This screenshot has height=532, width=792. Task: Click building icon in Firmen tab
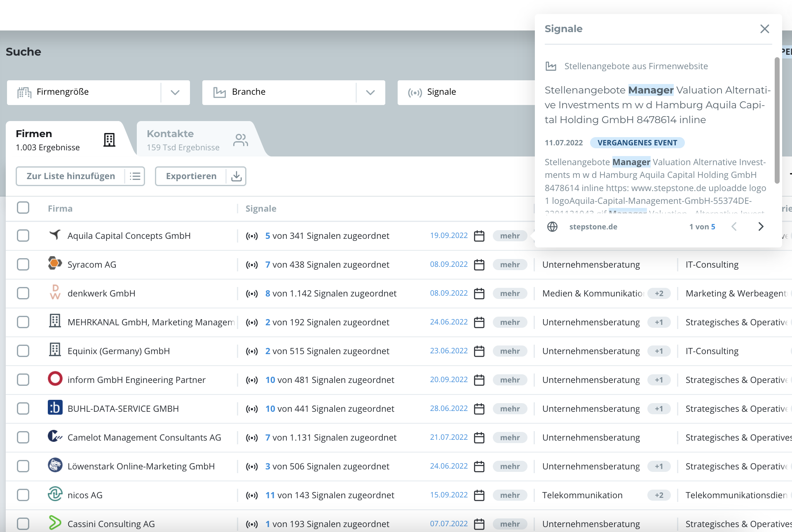coord(109,140)
